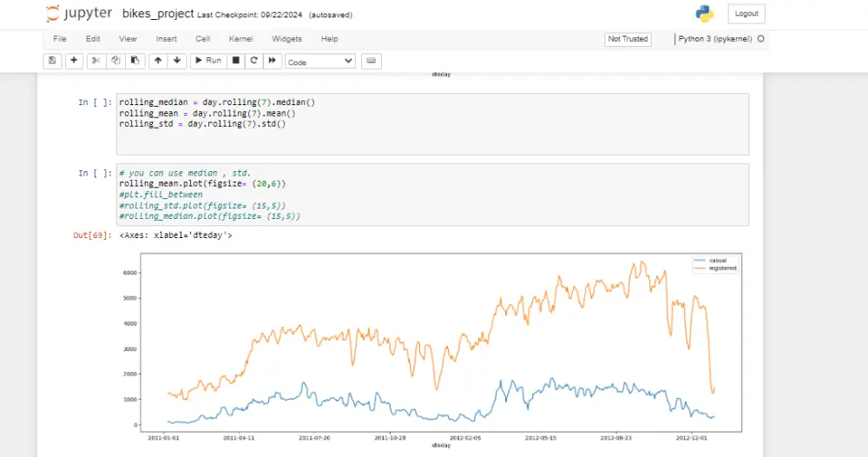
Task: Click the Logout button
Action: click(746, 14)
